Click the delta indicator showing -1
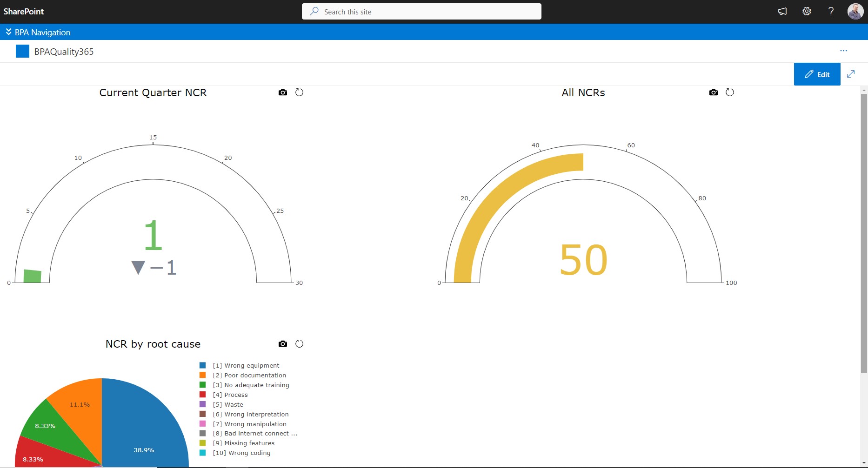 (154, 267)
